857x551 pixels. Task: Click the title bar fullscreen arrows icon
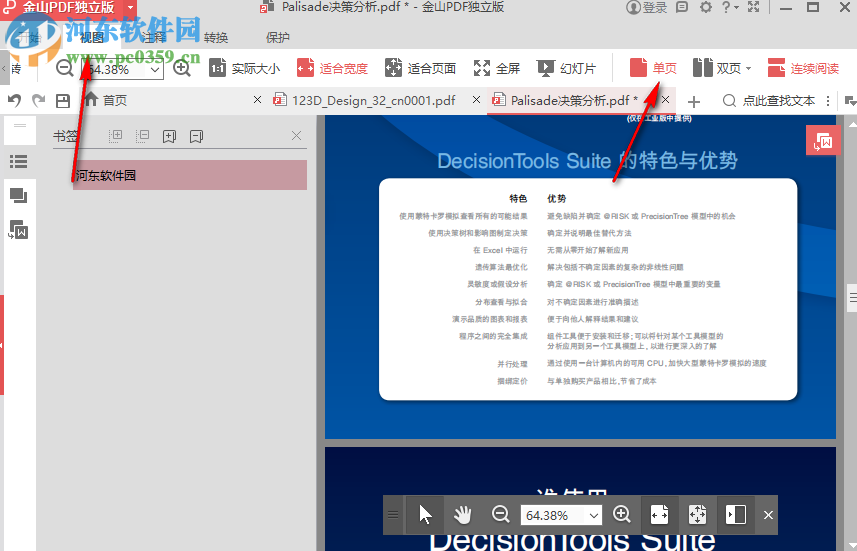pos(754,7)
